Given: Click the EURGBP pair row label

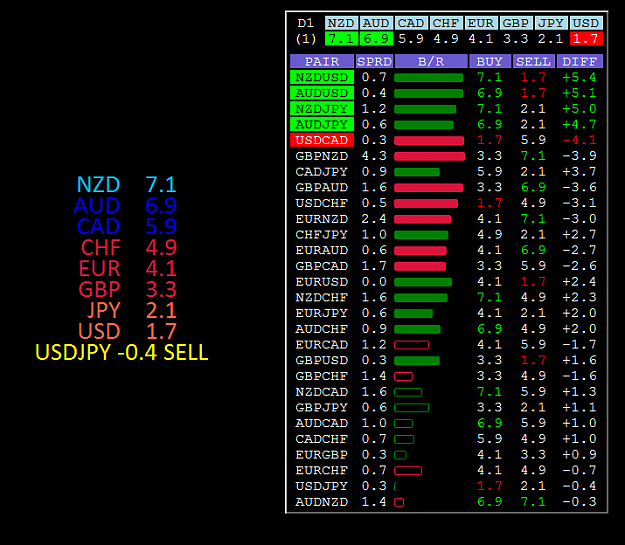Looking at the screenshot, I should pos(322,454).
